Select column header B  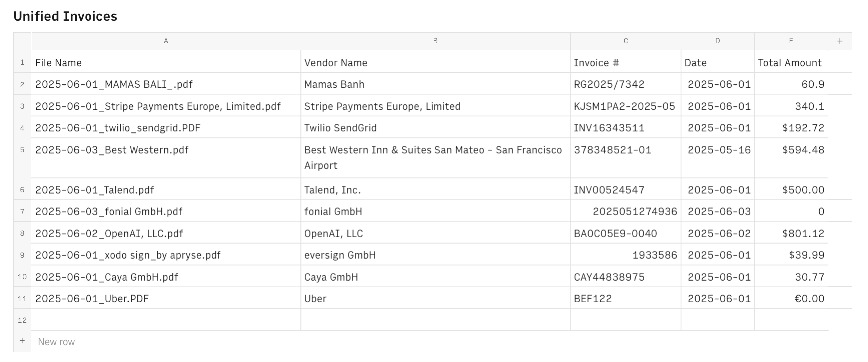(x=435, y=41)
